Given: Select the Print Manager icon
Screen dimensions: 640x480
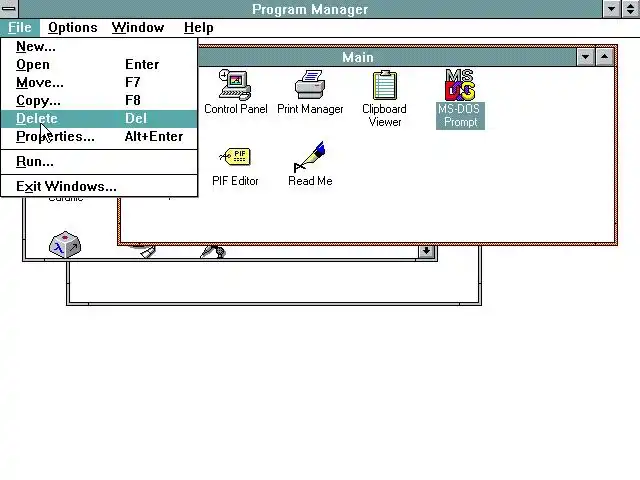Looking at the screenshot, I should click(310, 92).
